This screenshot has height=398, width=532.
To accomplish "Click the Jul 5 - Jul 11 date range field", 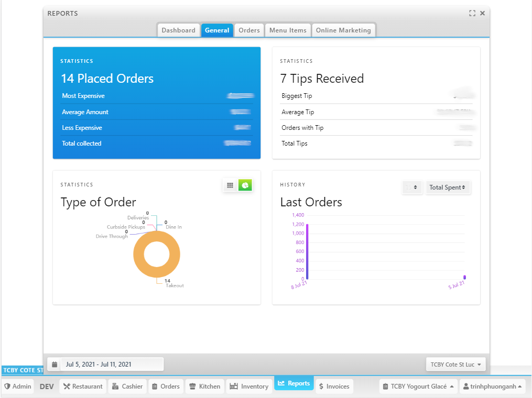I will click(112, 364).
